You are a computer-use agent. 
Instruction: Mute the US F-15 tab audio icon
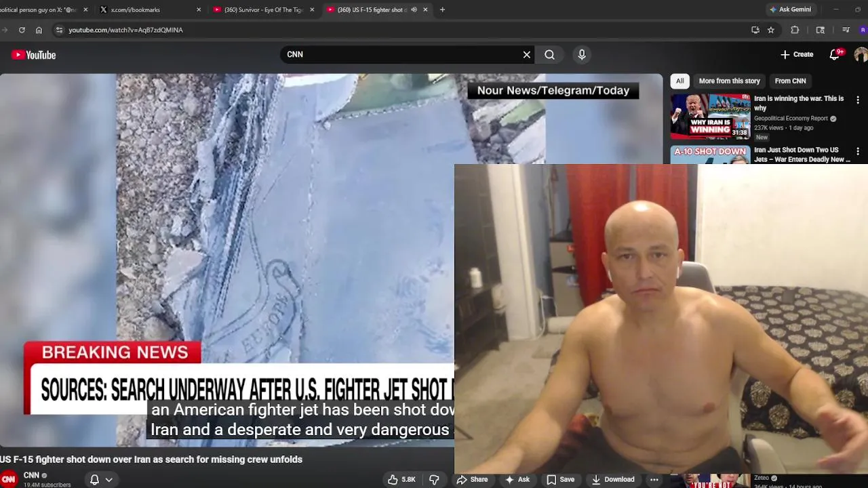(x=414, y=9)
